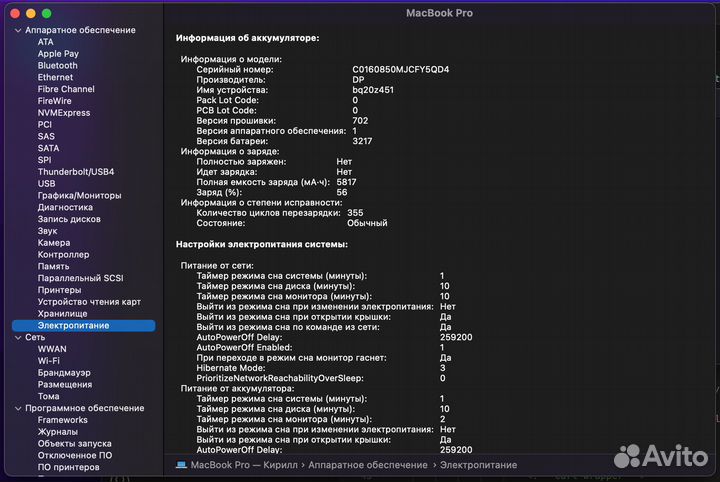Open the USB hardware entry
Viewport: 720px width, 482px height.
46,184
